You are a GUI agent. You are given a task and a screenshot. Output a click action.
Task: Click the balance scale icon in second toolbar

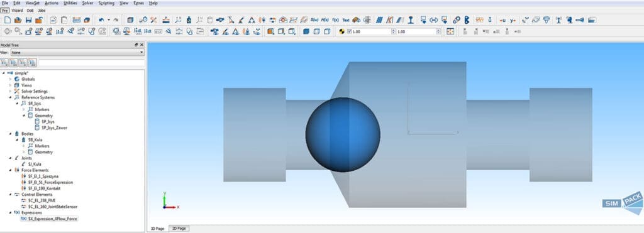(127, 31)
